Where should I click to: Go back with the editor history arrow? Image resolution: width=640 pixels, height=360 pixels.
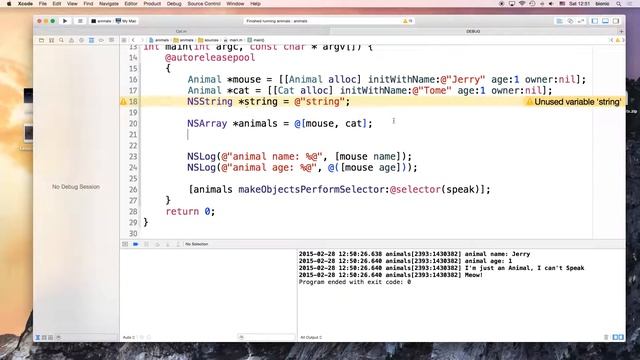[x=133, y=40]
